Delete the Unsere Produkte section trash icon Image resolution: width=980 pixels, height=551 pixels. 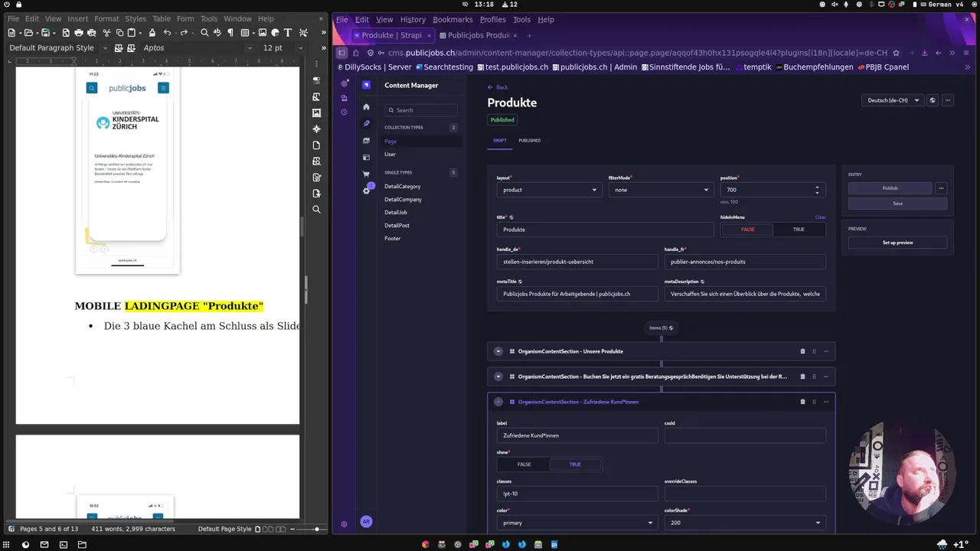(x=802, y=351)
